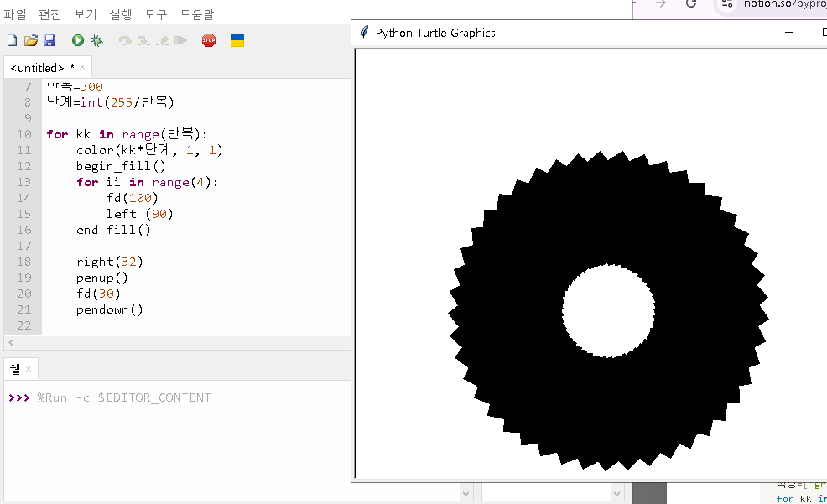Click the turtle window feather icon
The image size is (827, 504).
(364, 32)
